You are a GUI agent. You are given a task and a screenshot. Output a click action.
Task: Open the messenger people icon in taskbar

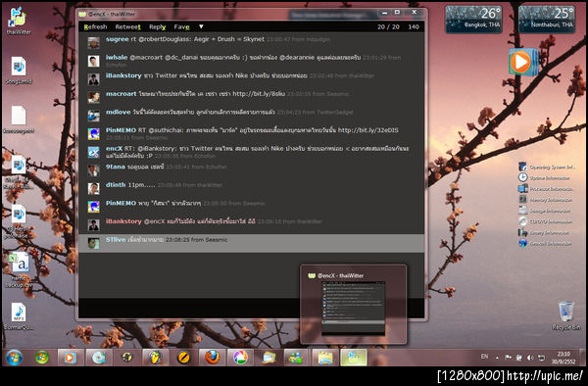[x=296, y=358]
